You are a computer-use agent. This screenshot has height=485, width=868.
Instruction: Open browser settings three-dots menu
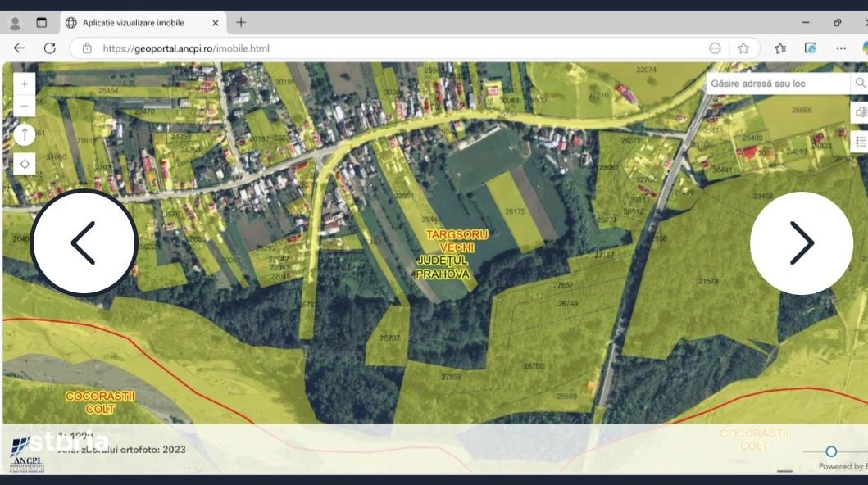[x=841, y=48]
